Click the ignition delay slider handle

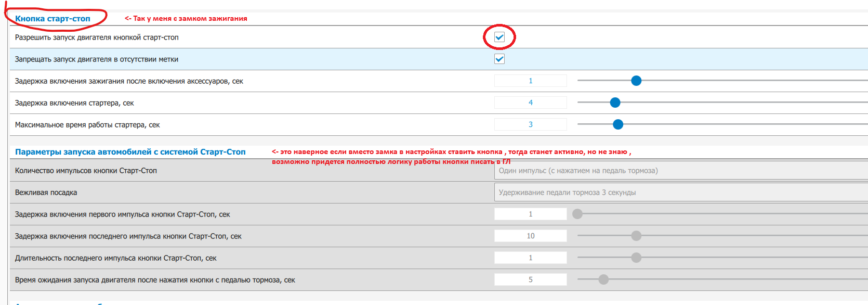(636, 81)
